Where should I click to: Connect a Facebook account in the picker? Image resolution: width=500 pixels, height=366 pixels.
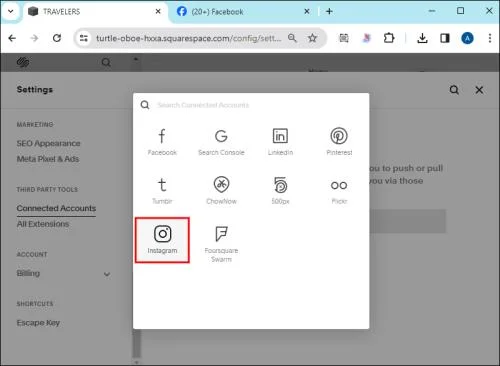click(162, 142)
